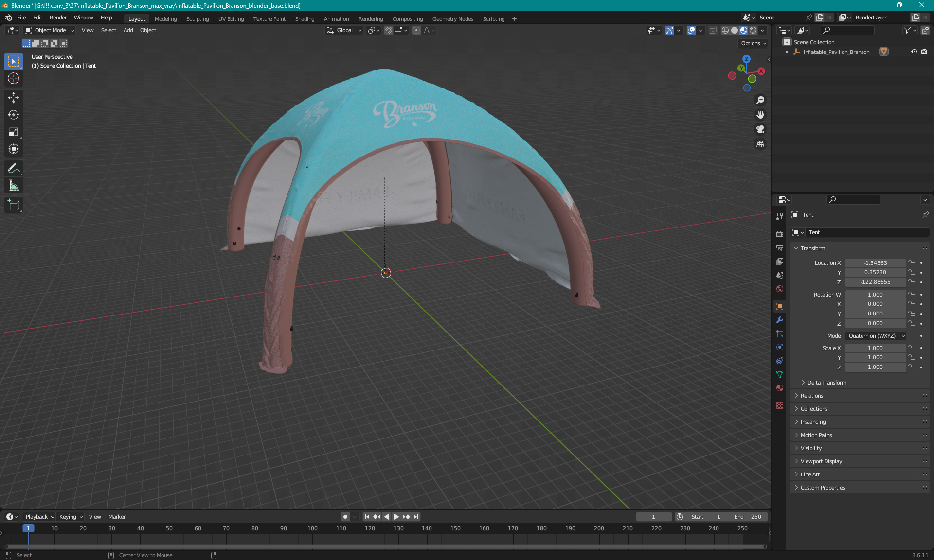Viewport: 934px width, 560px height.
Task: Open the Object Constraints properties tab
Action: tap(780, 361)
